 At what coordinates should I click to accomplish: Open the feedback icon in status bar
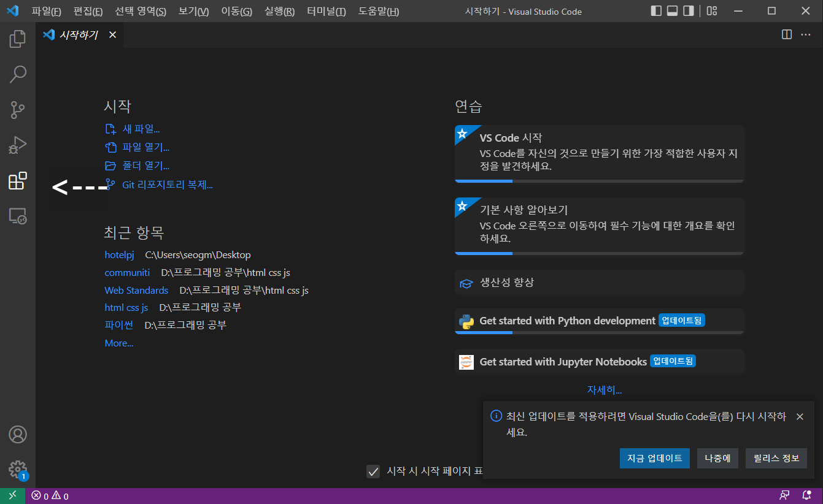(784, 495)
